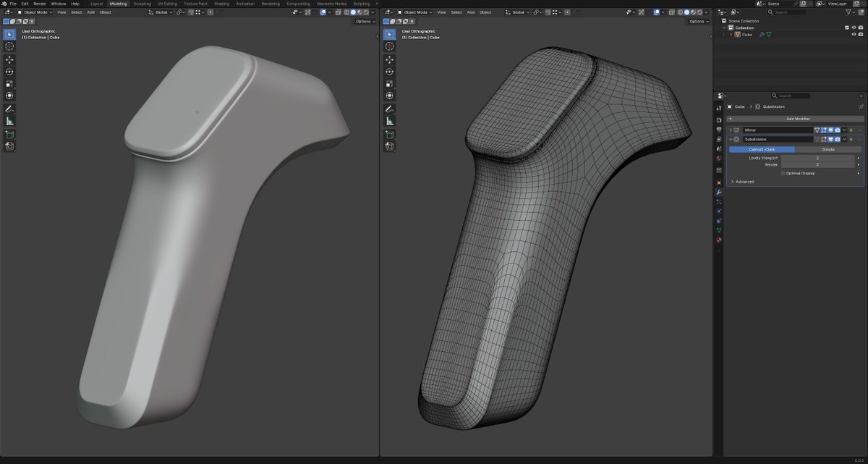The image size is (868, 464).
Task: Switch to the Sculpting workspace tab
Action: [142, 4]
